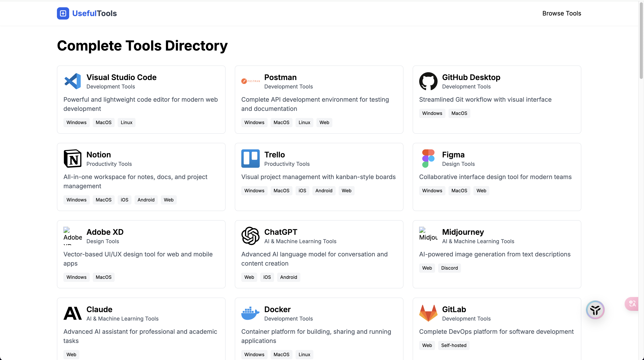644x360 pixels.
Task: Go to UsefulTools home link
Action: coord(94,13)
